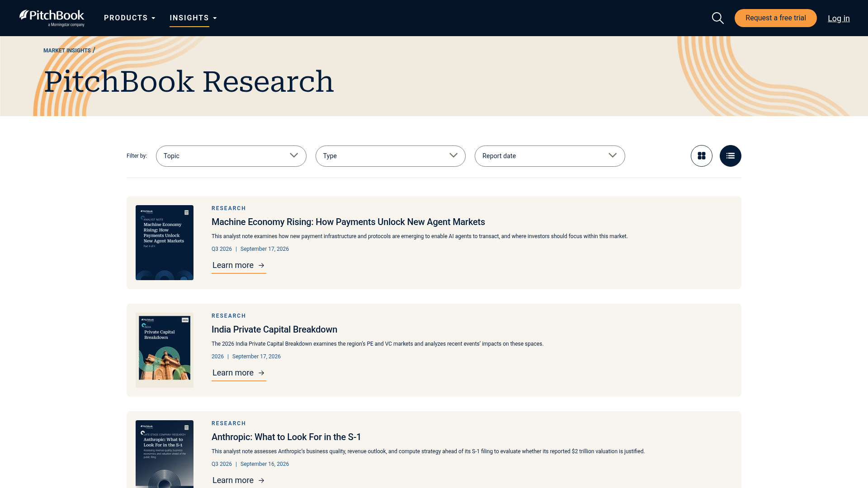Click the PitchBook logo
Image resolution: width=868 pixels, height=488 pixels.
click(52, 18)
